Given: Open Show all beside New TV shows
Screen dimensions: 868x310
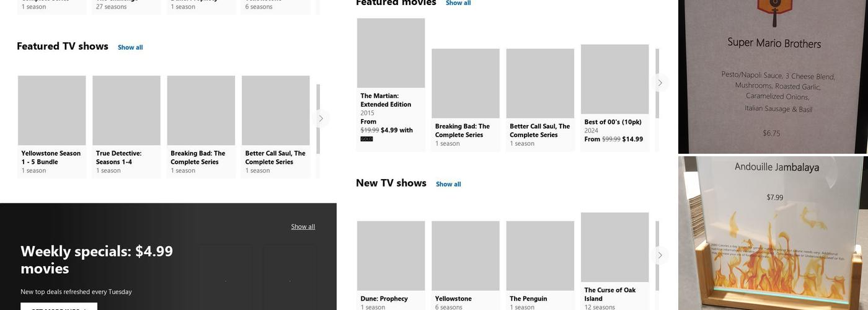Looking at the screenshot, I should [448, 184].
